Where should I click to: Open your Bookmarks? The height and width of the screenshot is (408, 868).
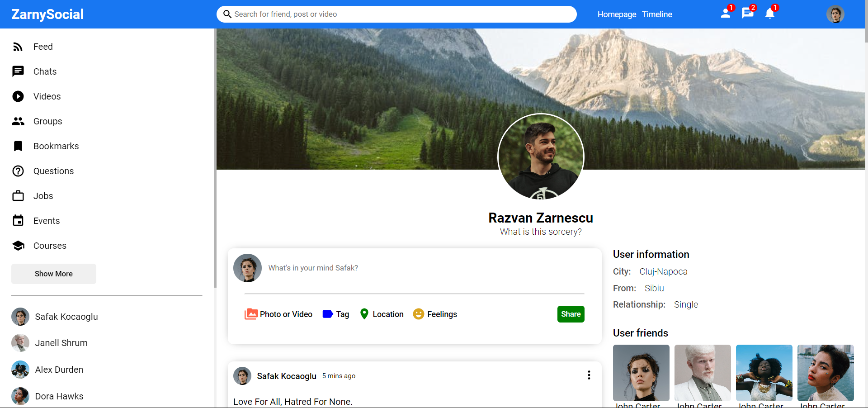(56, 146)
